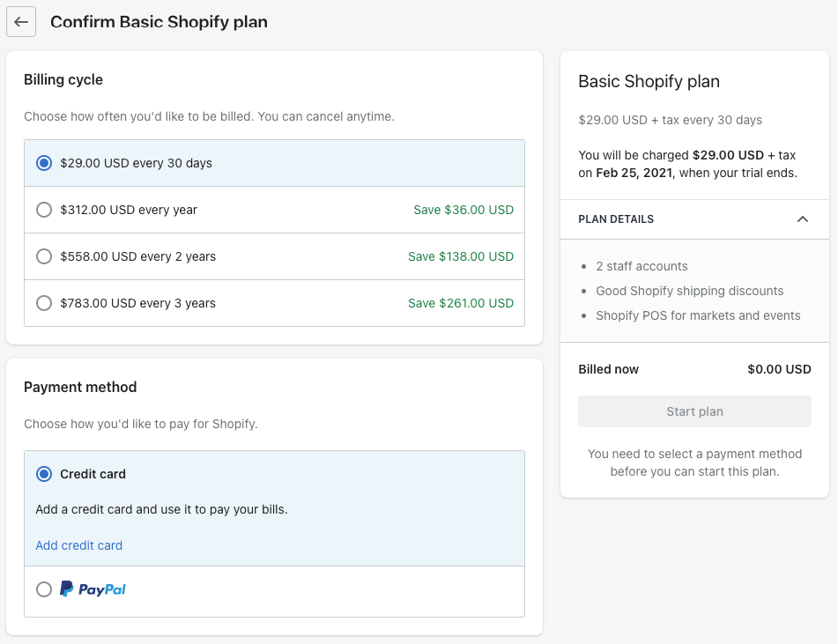
Task: Click Save $261.00 USD label
Action: point(460,303)
